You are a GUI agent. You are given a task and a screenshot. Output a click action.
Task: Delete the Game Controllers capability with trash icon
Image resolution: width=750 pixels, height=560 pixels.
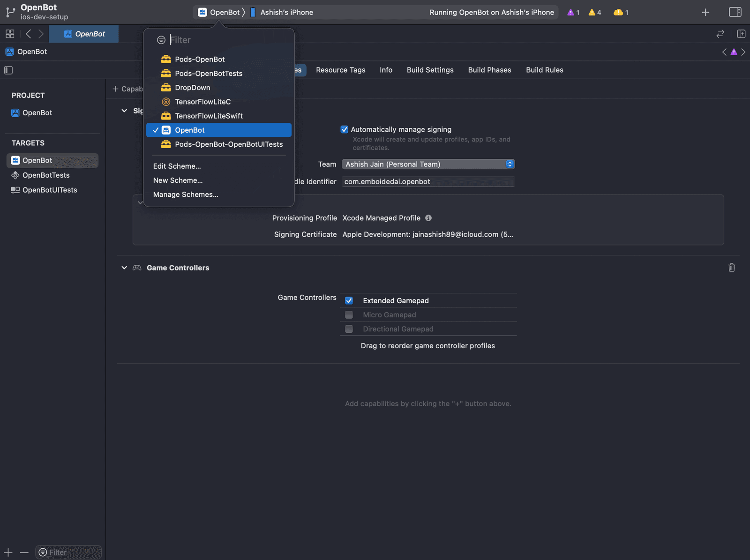point(732,268)
